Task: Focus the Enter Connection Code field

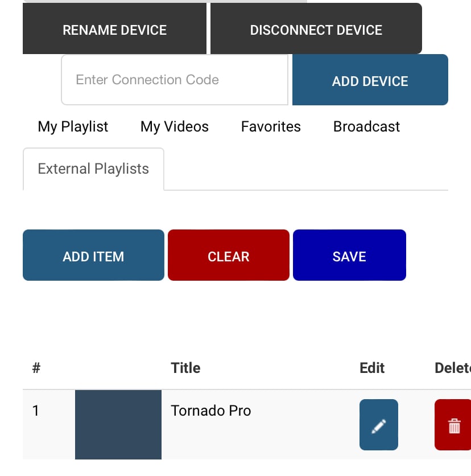Action: coord(175,80)
